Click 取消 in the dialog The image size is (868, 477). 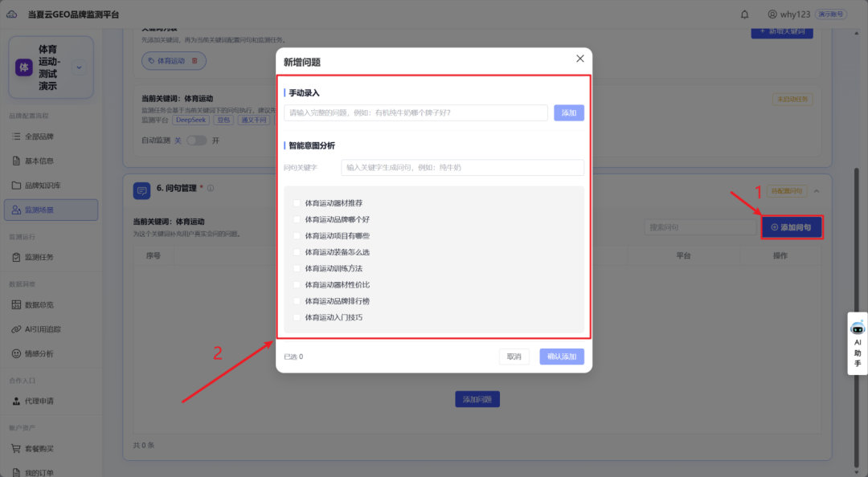tap(514, 357)
